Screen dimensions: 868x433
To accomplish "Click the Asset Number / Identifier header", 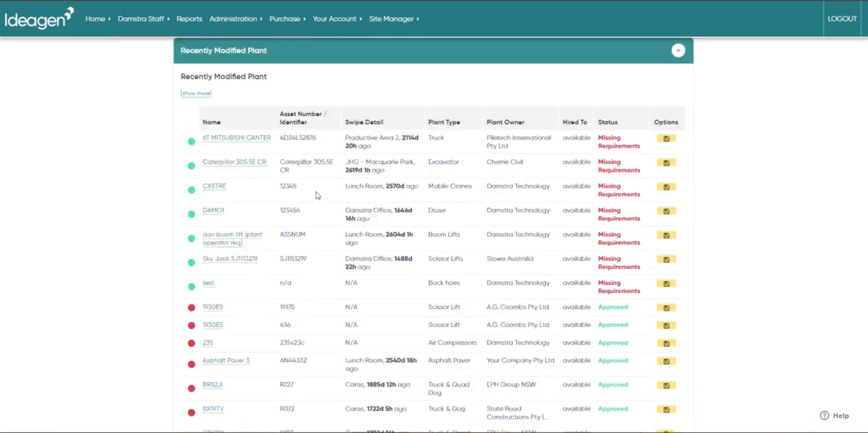I will (303, 118).
